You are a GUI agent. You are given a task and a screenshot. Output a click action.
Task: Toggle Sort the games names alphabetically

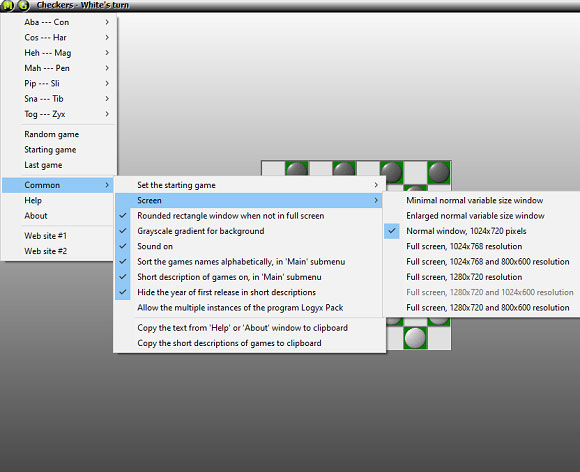(249, 262)
